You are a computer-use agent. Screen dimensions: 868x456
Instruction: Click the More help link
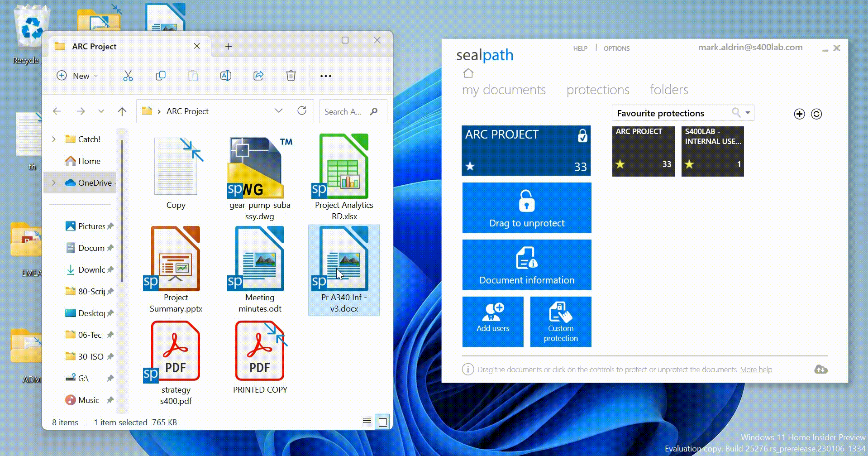tap(756, 369)
